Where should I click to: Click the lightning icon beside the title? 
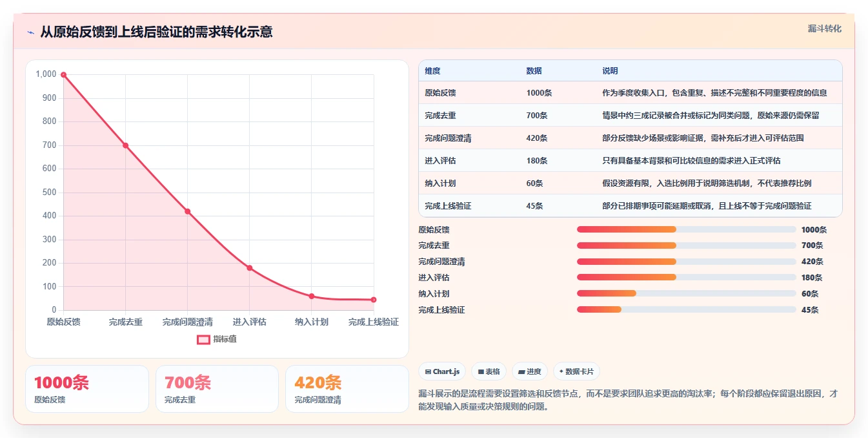(31, 32)
